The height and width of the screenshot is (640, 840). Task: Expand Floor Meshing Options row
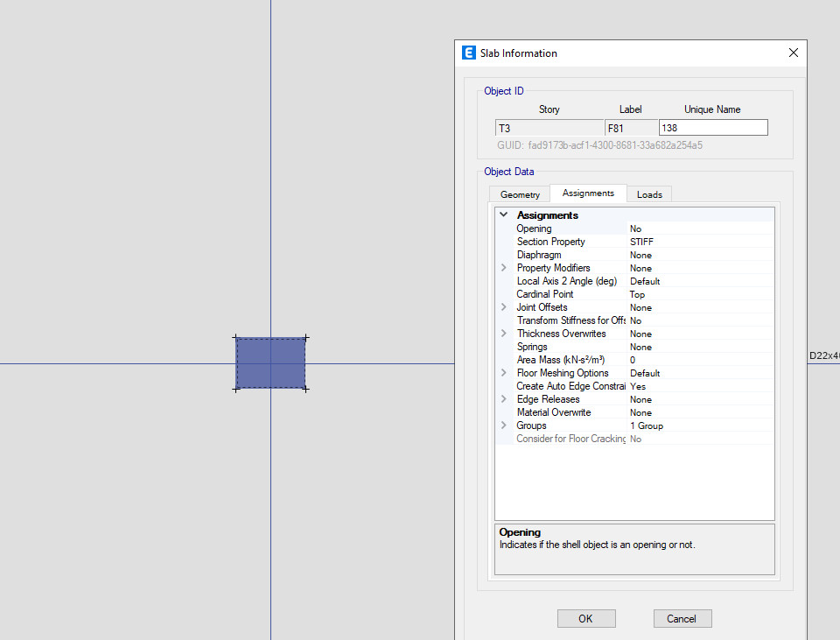pos(503,373)
